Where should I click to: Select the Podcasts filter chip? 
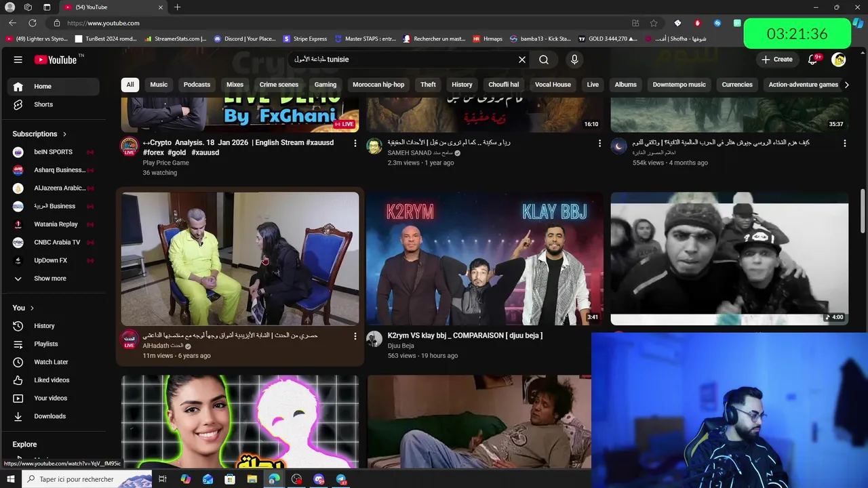197,85
